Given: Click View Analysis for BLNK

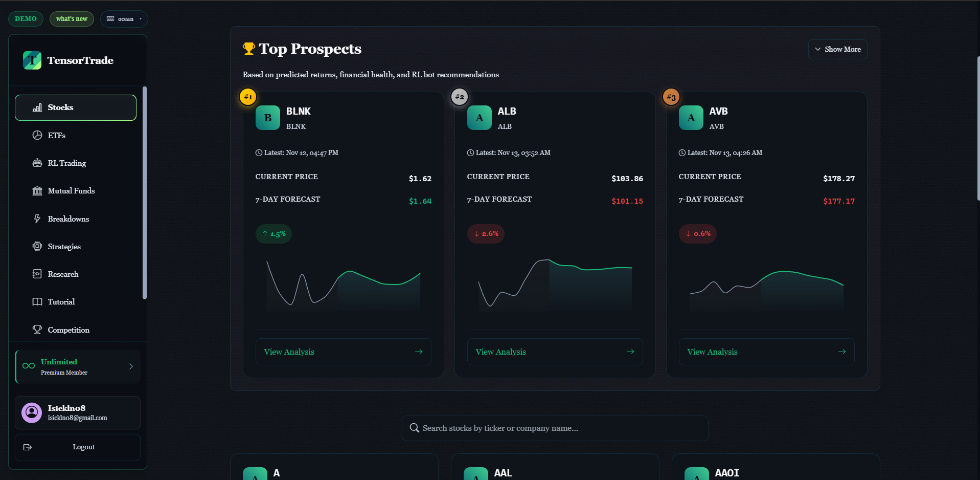Looking at the screenshot, I should [343, 352].
